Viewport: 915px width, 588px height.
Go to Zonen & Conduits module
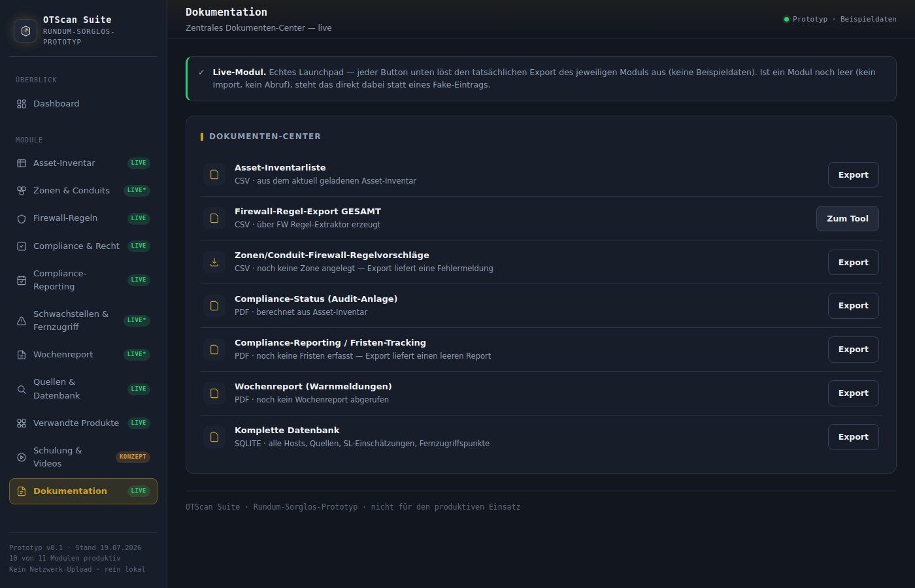83,191
